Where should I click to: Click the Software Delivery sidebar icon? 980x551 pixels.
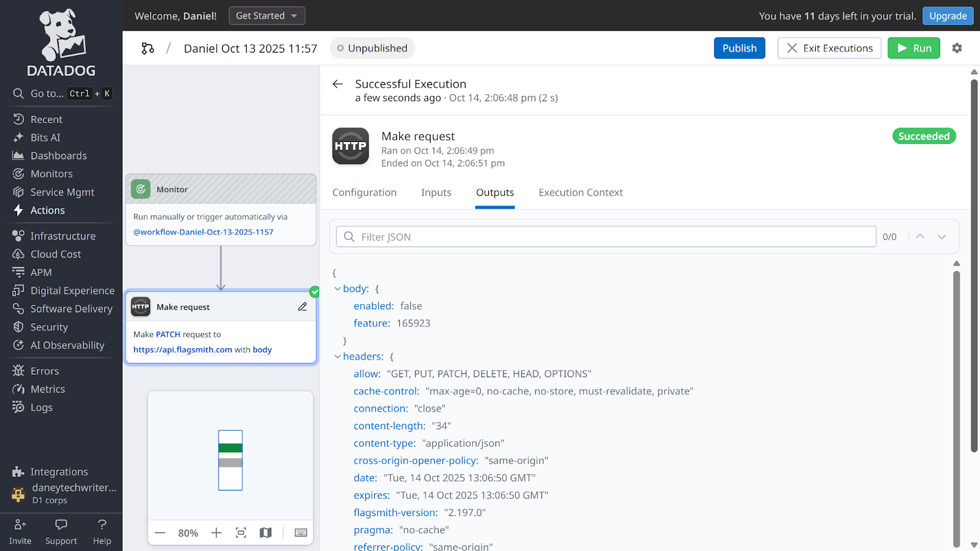18,309
